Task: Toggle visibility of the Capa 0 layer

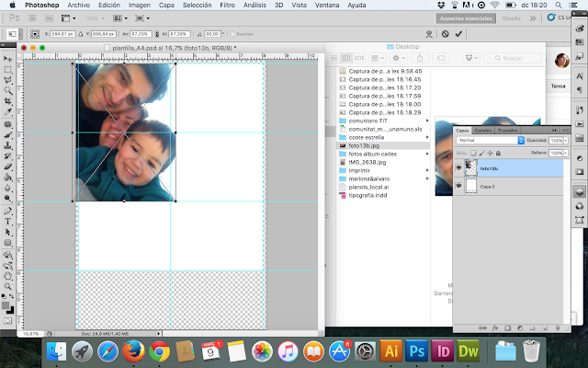Action: pyautogui.click(x=459, y=187)
